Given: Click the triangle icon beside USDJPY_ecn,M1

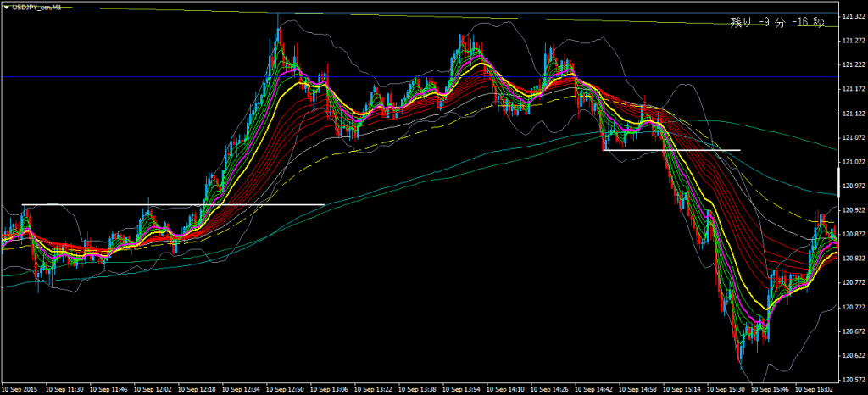Looking at the screenshot, I should (5, 7).
